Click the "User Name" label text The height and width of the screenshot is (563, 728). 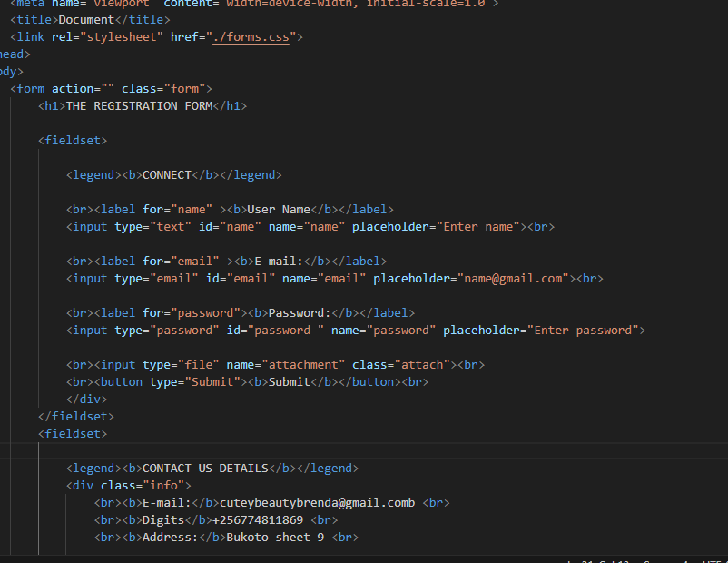(279, 210)
